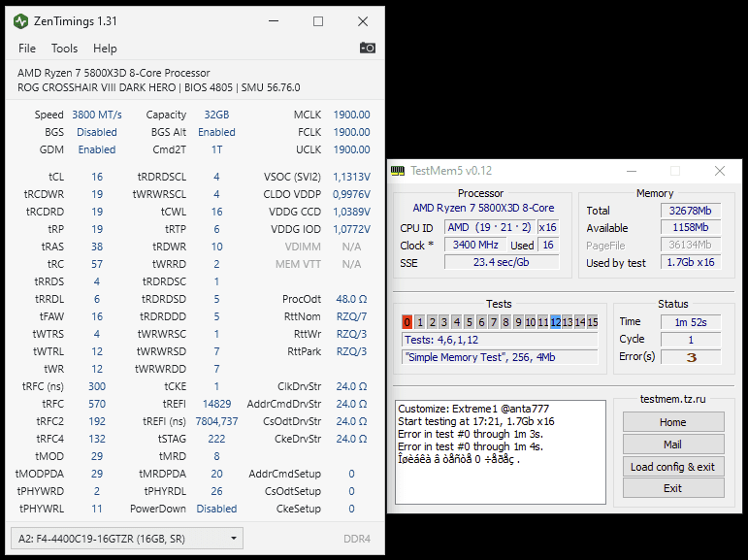Select test box 7 in TestMem5
This screenshot has height=560, width=748.
(494, 322)
